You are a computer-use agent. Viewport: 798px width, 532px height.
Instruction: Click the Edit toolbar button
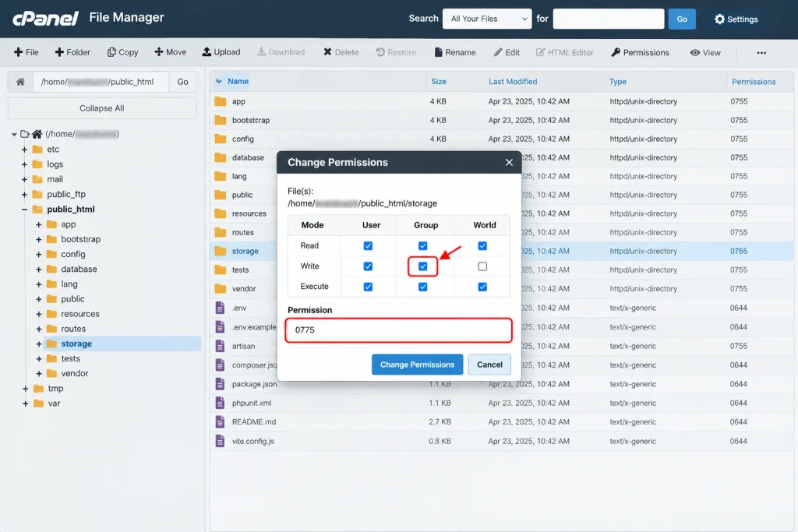(507, 52)
